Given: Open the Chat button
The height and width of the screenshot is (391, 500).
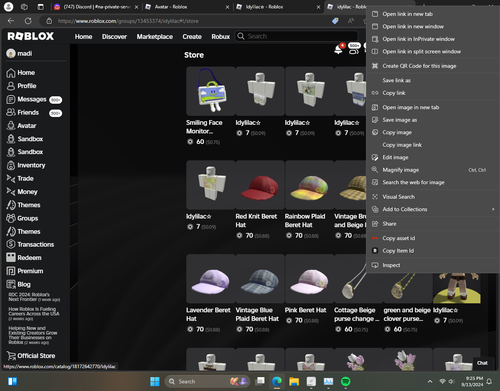Looking at the screenshot, I should tap(482, 363).
